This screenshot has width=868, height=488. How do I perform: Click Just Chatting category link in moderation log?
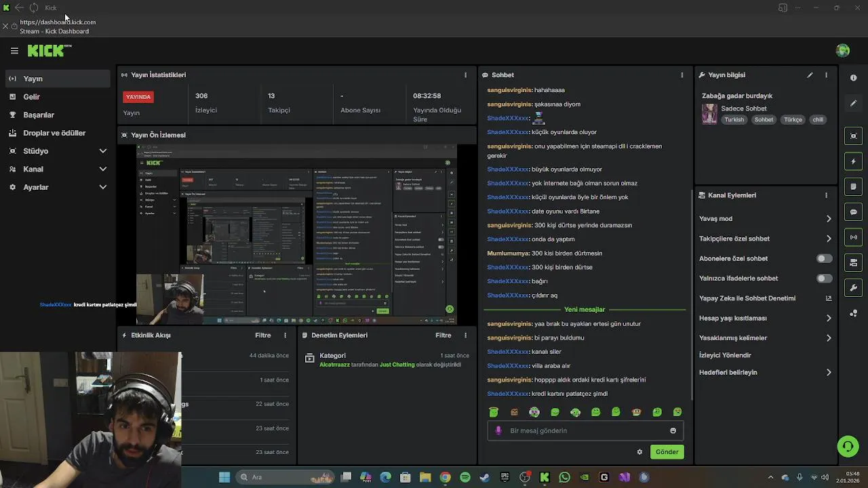[x=397, y=365]
